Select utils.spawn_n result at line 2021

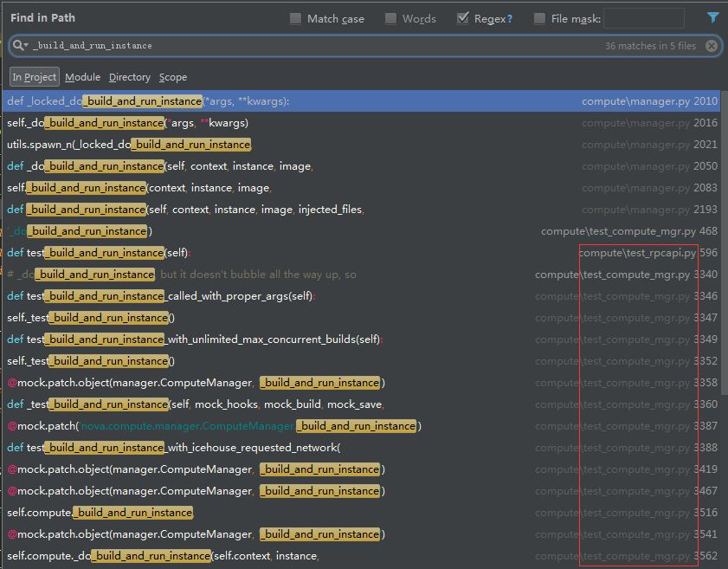361,145
